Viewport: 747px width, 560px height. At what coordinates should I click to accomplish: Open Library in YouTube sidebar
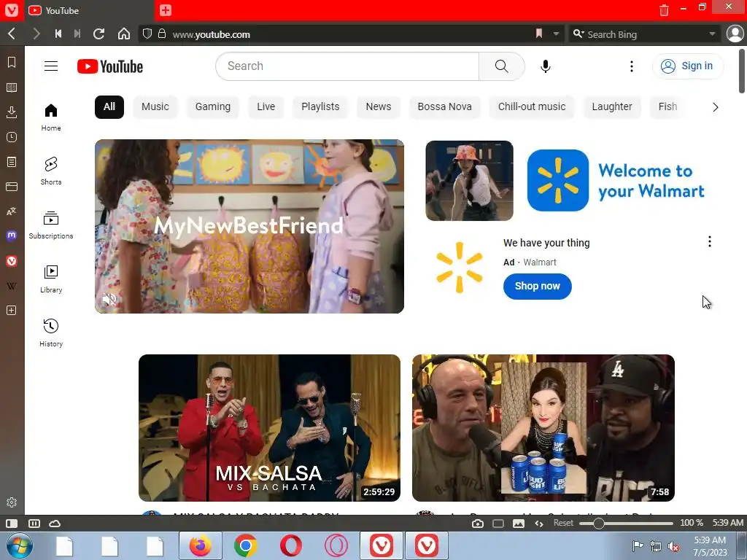click(x=51, y=279)
